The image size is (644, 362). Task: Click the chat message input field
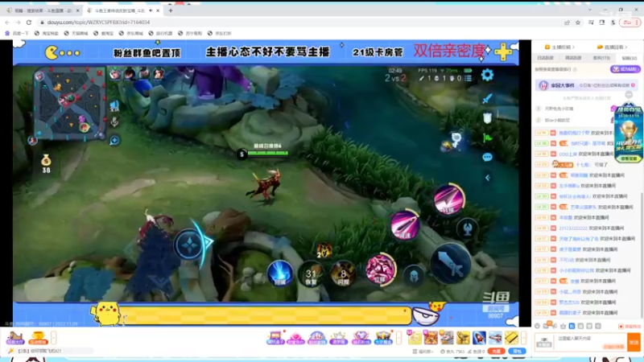[590, 342]
